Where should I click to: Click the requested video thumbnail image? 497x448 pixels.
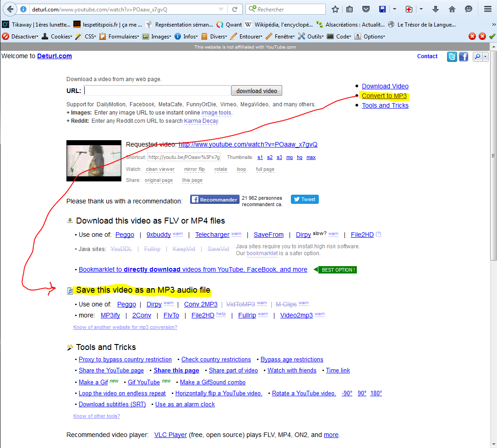point(94,161)
